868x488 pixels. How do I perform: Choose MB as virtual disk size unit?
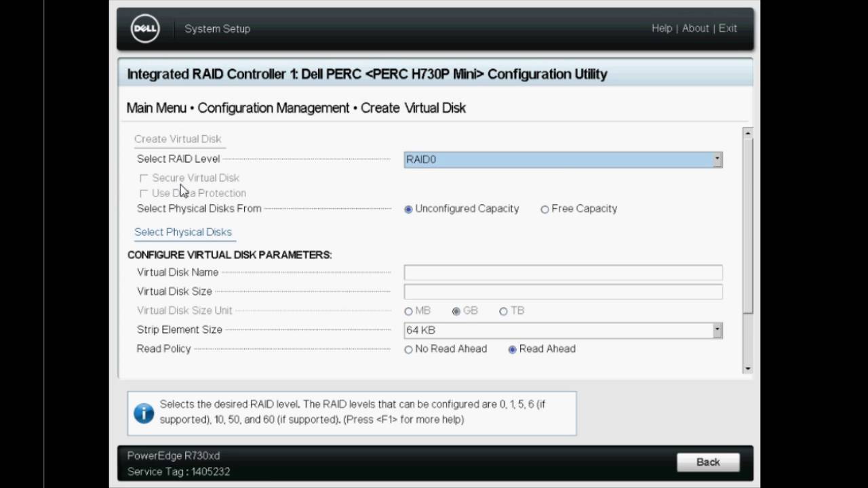pos(408,312)
